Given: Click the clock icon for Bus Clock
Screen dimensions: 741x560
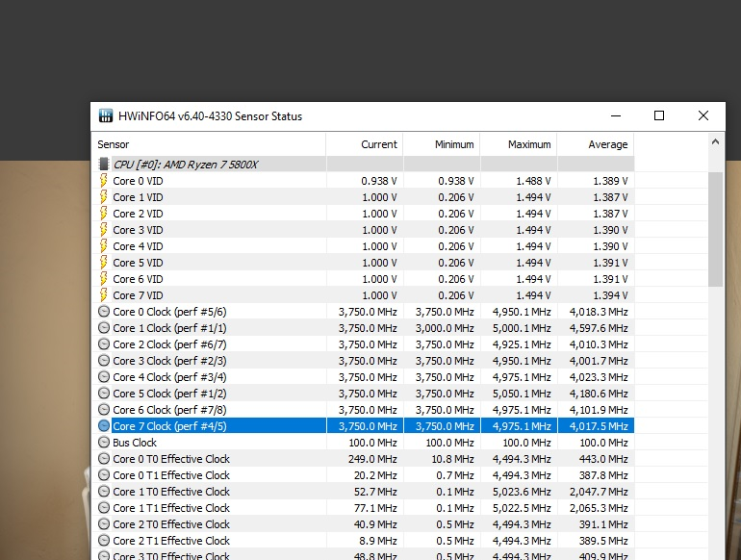Looking at the screenshot, I should point(104,443).
